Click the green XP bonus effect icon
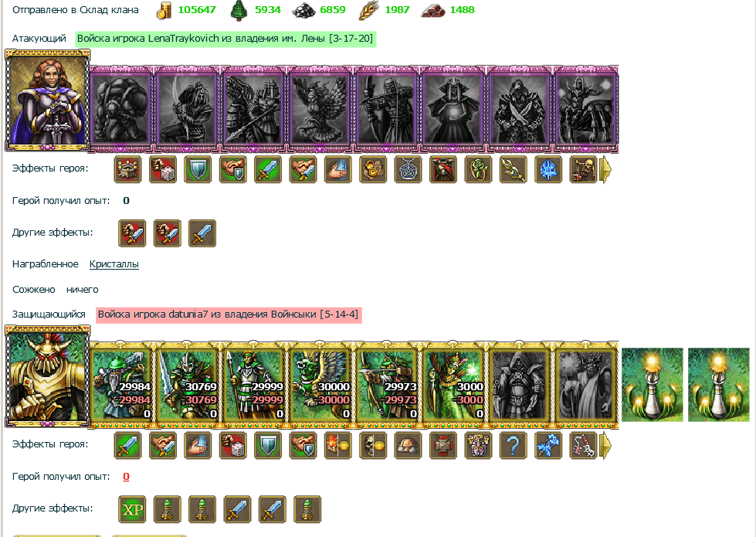 click(132, 509)
